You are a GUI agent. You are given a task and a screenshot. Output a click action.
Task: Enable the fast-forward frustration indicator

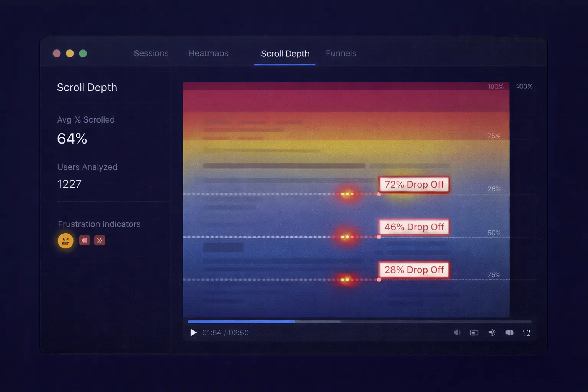click(100, 240)
